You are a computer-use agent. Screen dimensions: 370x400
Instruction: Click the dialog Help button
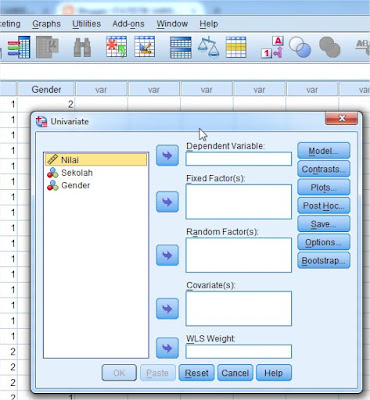274,373
